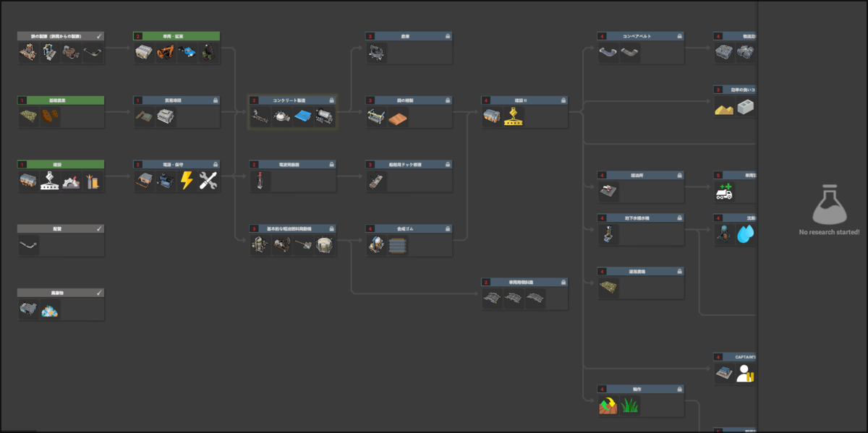
Task: Select the stacked rubber sheets icon in 合成ゴム
Action: 398,246
